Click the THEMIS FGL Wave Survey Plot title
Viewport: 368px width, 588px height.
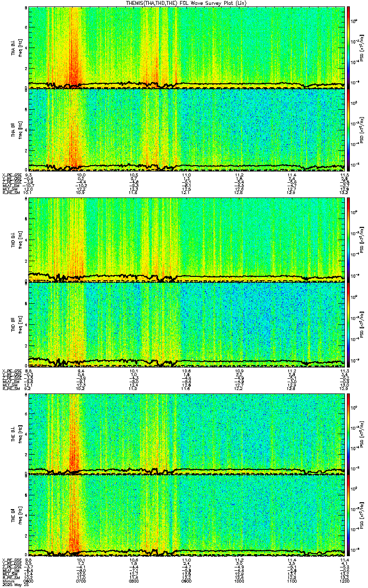187,3
